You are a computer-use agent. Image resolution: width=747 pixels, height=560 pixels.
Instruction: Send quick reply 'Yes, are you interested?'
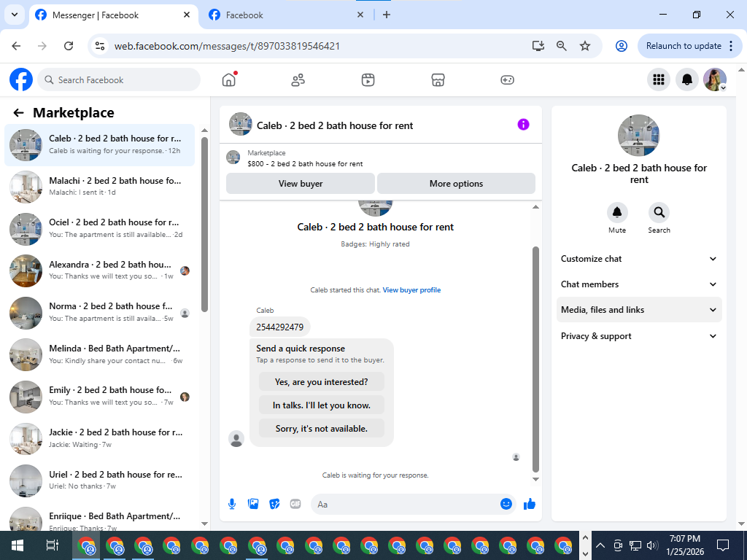tap(322, 382)
